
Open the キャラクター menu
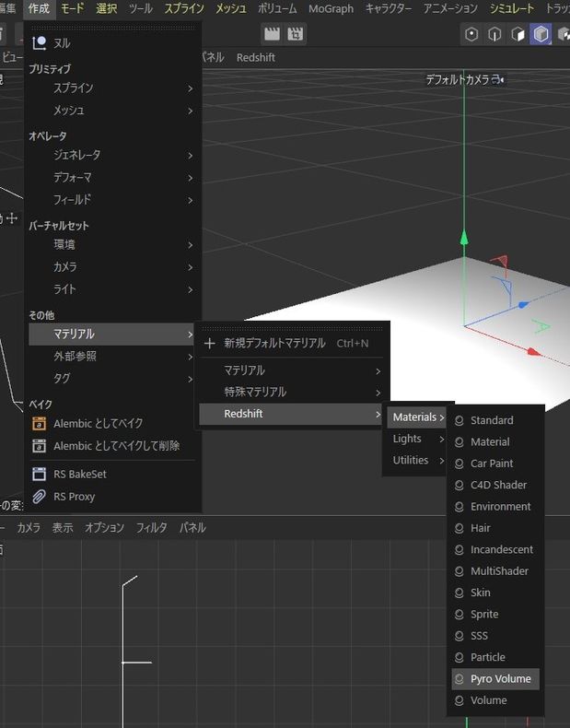tap(389, 8)
